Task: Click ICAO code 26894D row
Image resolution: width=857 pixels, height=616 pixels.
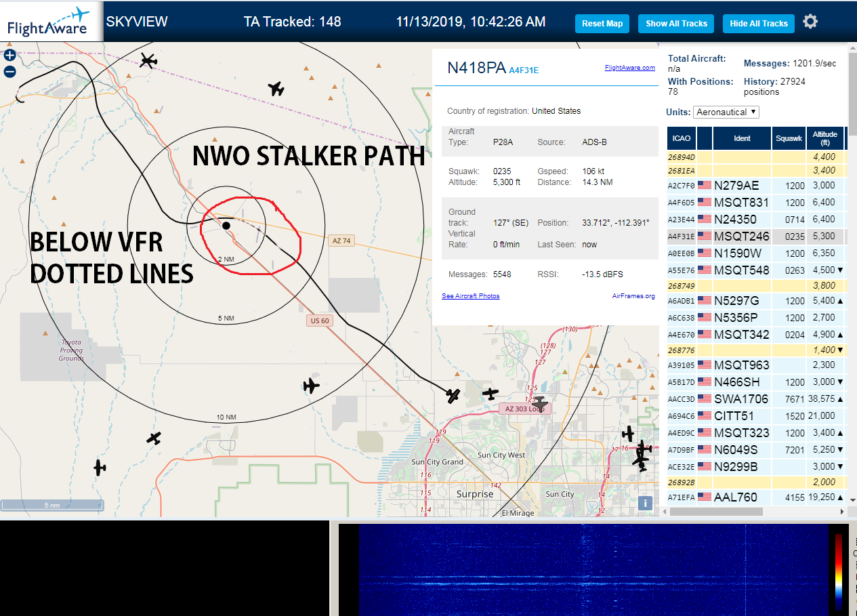Action: (755, 157)
